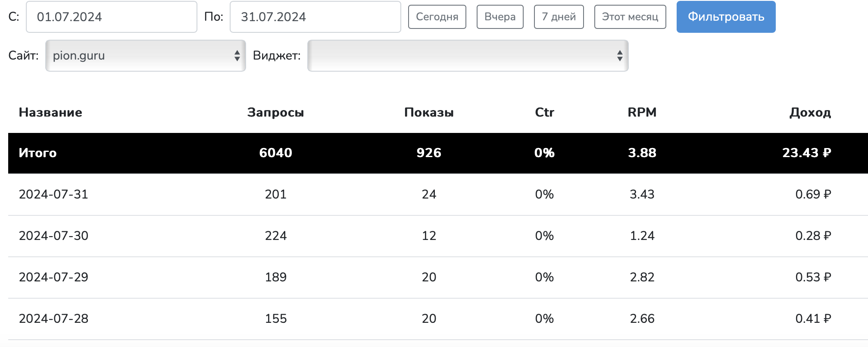
Task: Select the 2024-07-28 row date
Action: pyautogui.click(x=53, y=319)
